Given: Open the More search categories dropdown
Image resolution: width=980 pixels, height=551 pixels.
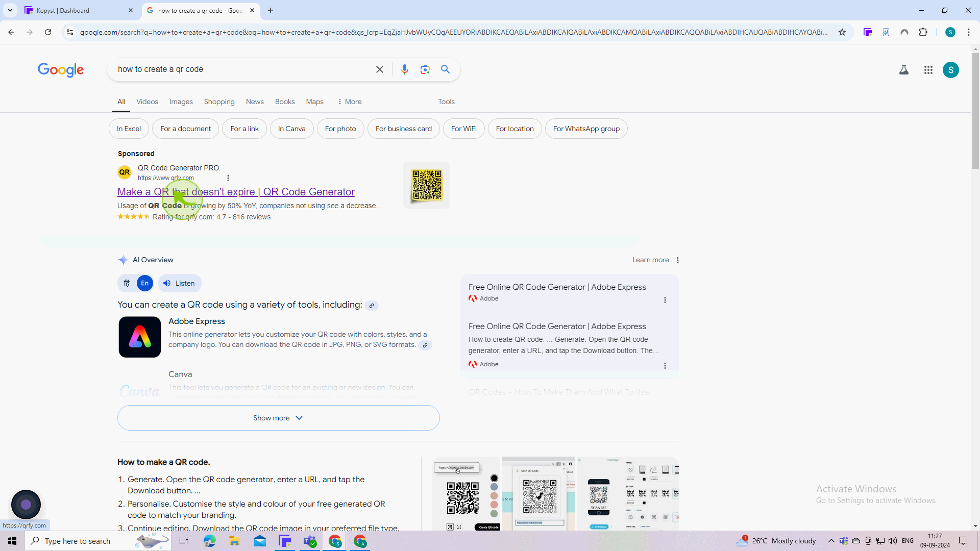Looking at the screenshot, I should coord(350,102).
